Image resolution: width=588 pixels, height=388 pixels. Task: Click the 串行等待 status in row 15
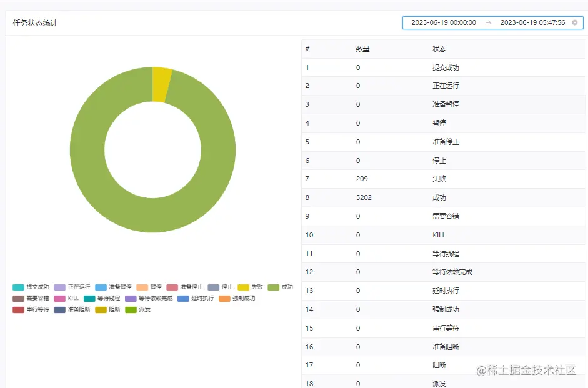[446, 328]
